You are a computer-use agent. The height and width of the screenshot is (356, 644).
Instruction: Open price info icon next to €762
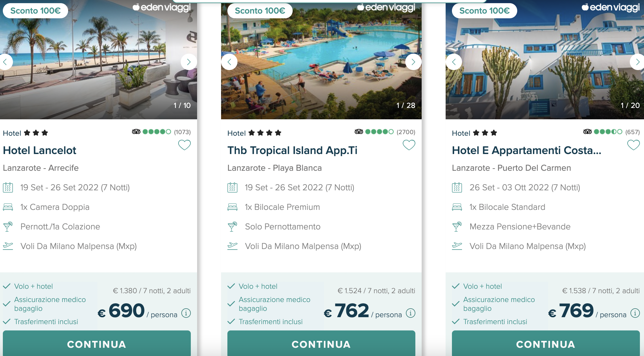pyautogui.click(x=411, y=313)
